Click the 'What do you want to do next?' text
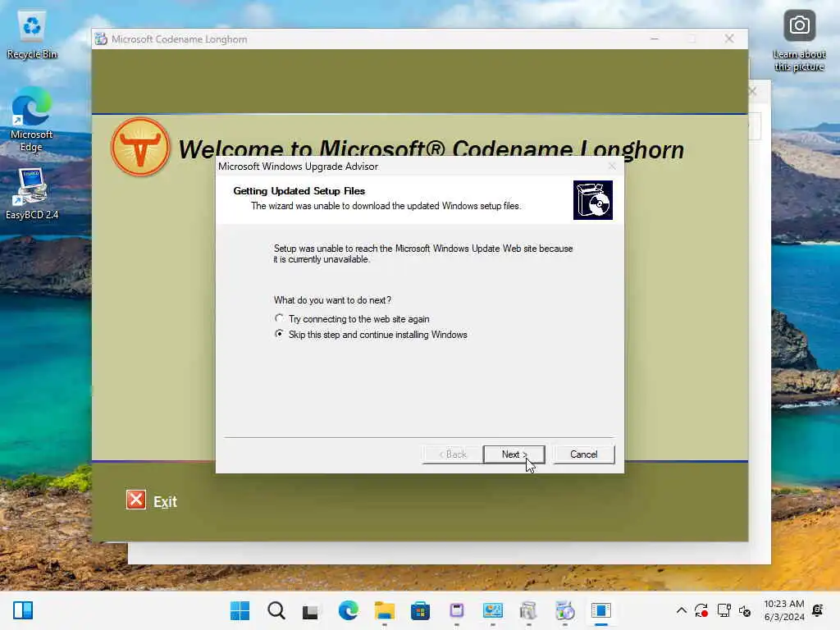The image size is (840, 630). click(332, 300)
